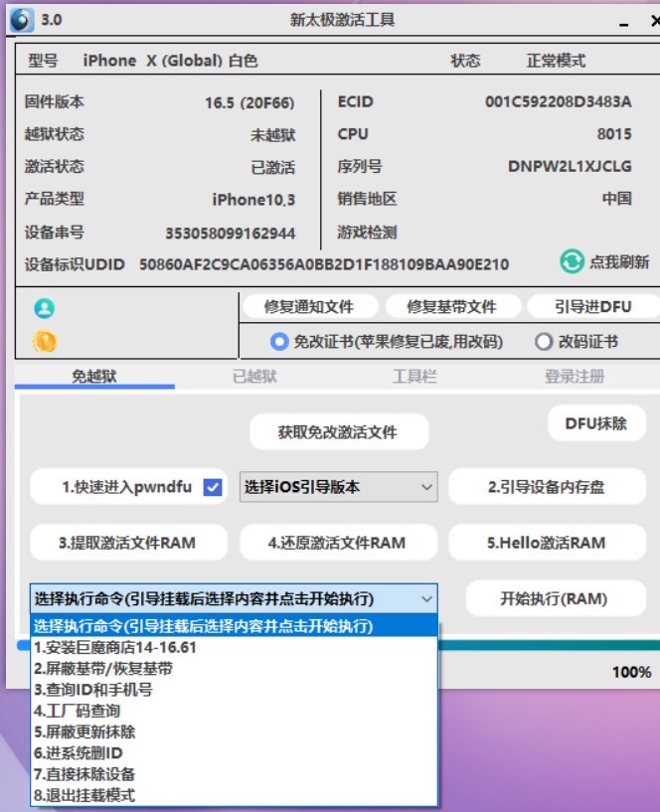Click the 点我刷新 label
The image size is (660, 812).
point(619,262)
